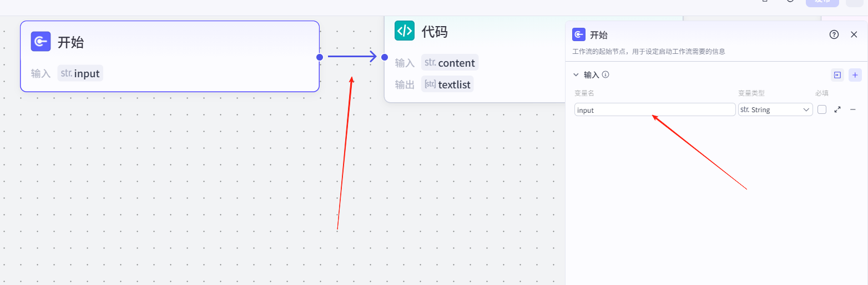Open help via the question mark icon
The image size is (868, 285).
834,34
